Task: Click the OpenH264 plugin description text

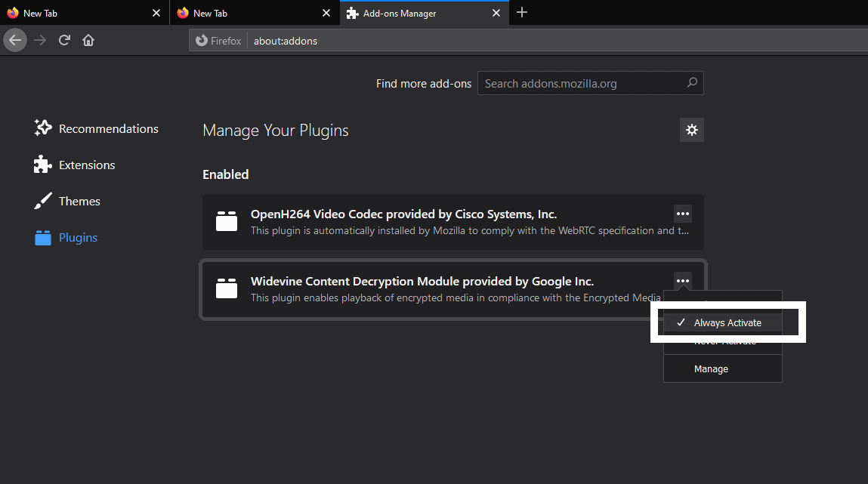Action: click(x=470, y=230)
